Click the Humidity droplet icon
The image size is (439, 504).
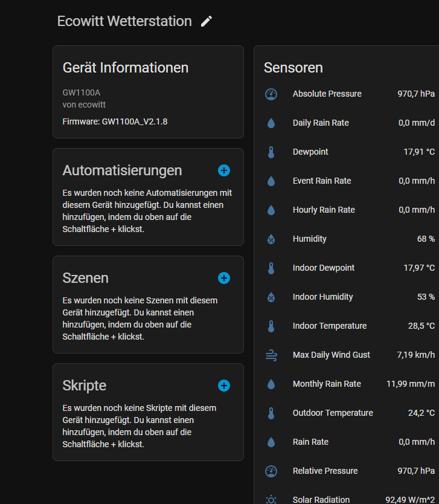tap(271, 239)
